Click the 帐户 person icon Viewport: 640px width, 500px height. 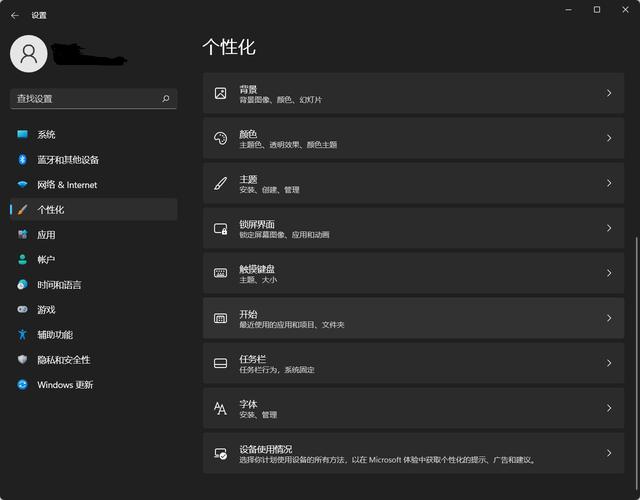coord(22,260)
